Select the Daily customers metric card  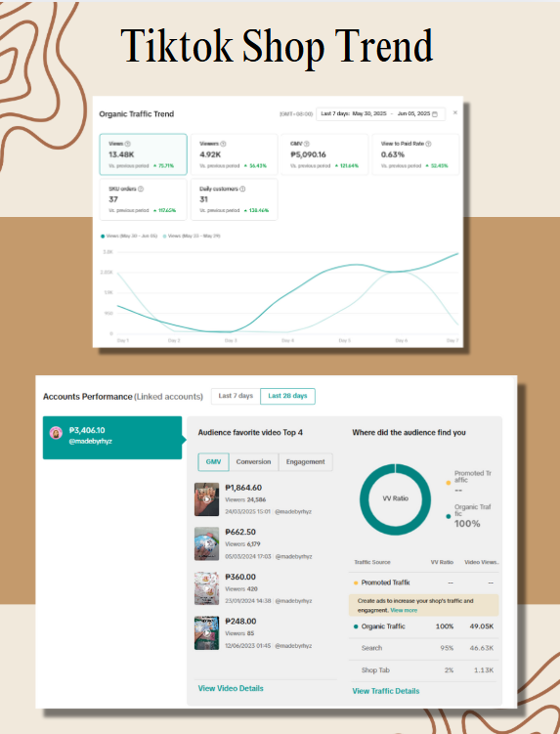[x=235, y=199]
